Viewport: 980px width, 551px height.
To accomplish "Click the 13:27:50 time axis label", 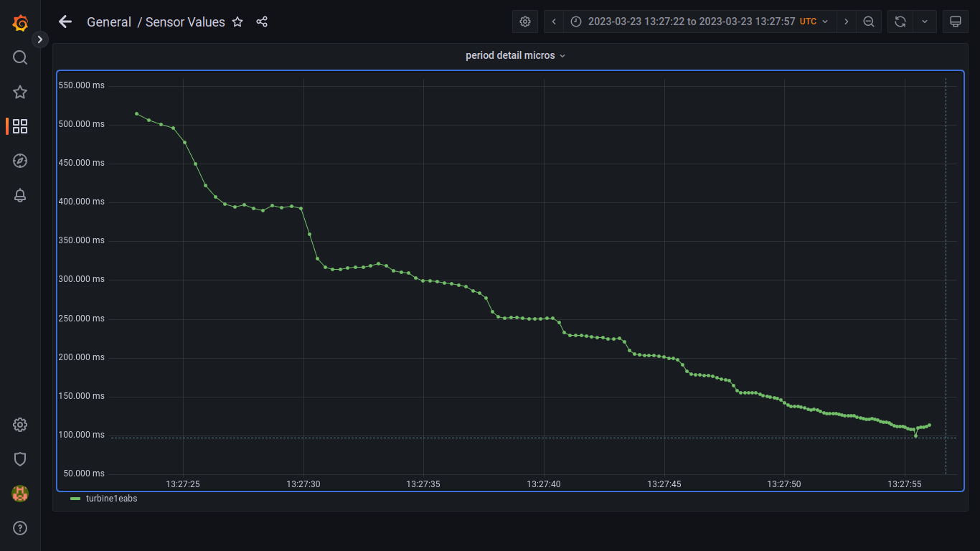I will (784, 484).
